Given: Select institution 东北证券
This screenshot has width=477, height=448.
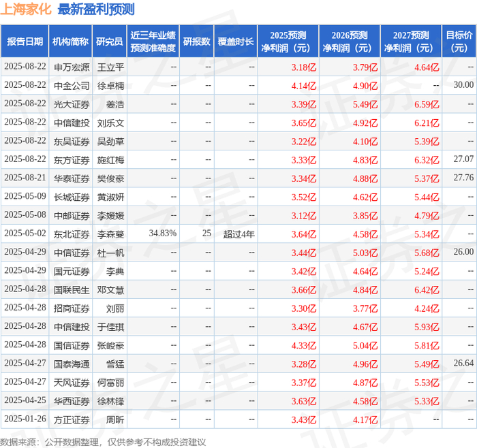Looking at the screenshot, I should pyautogui.click(x=72, y=234).
